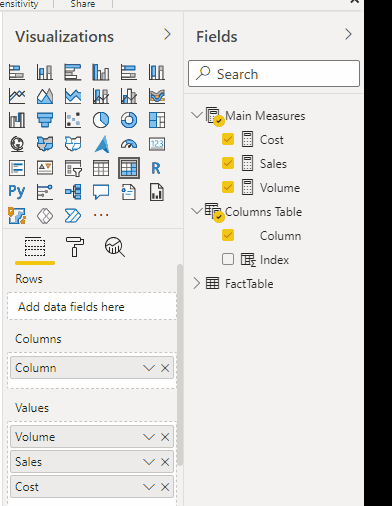Expand the FactTable table
Screen dimensions: 392x506
[x=197, y=284]
